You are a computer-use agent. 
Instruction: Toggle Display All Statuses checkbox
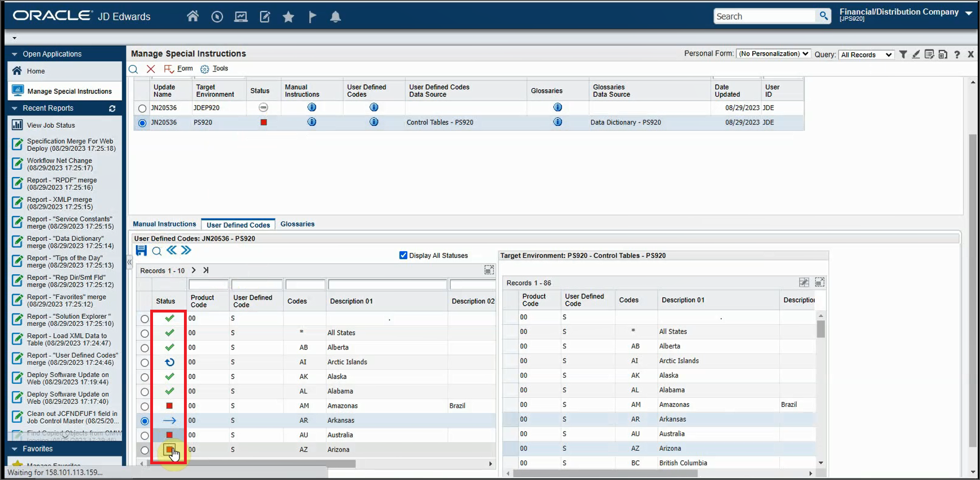click(403, 255)
